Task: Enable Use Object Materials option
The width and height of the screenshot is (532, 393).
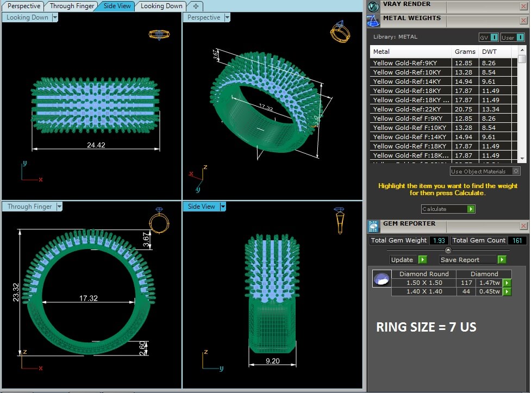Action: coord(516,171)
